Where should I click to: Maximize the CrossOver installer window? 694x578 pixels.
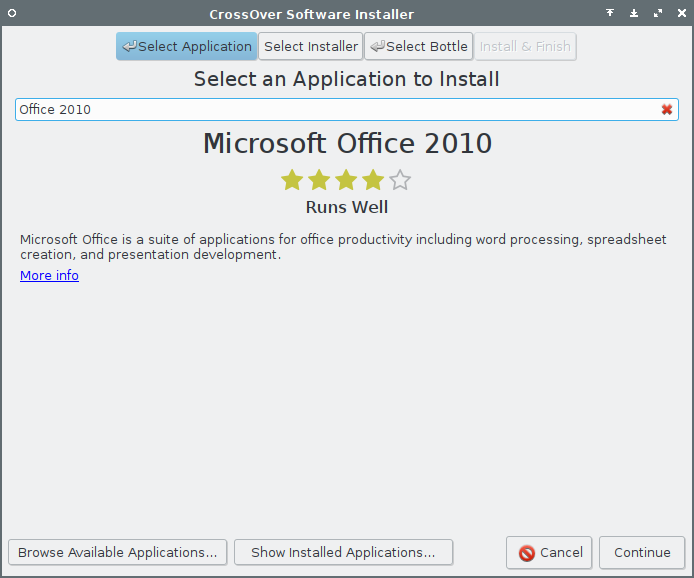(x=658, y=13)
